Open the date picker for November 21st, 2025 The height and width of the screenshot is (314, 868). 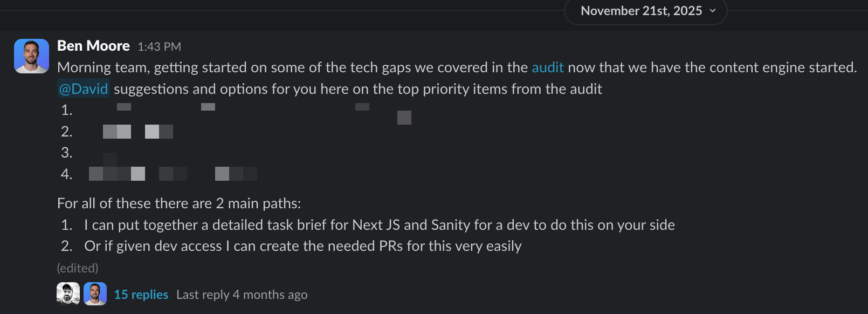(640, 10)
